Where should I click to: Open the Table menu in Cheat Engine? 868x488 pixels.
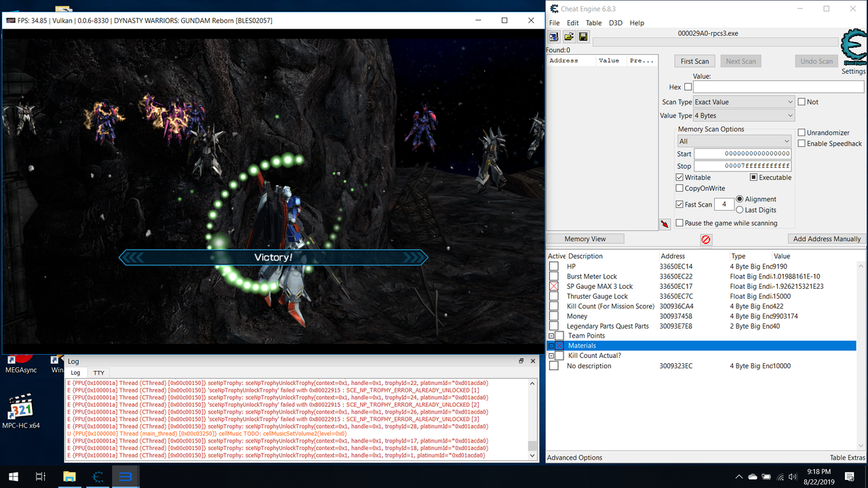593,22
